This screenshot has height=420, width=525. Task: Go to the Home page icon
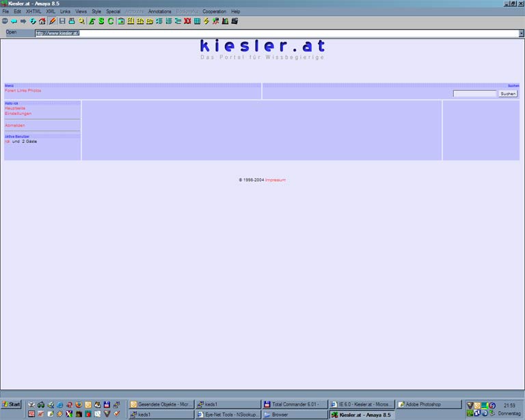coord(42,21)
